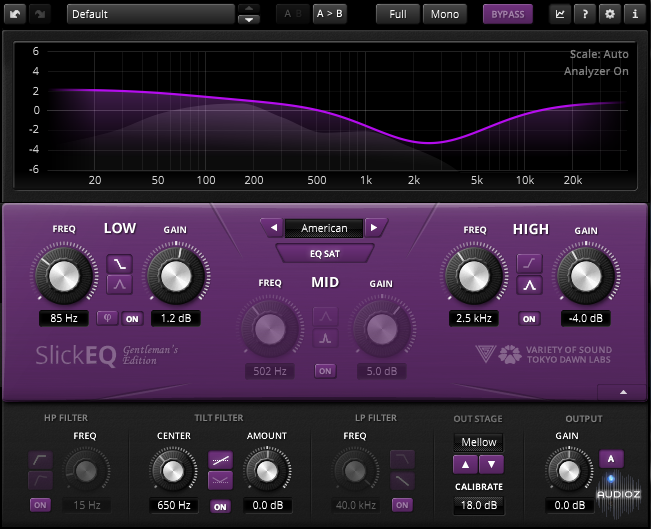Click the MID band GAIN knob

[382, 329]
